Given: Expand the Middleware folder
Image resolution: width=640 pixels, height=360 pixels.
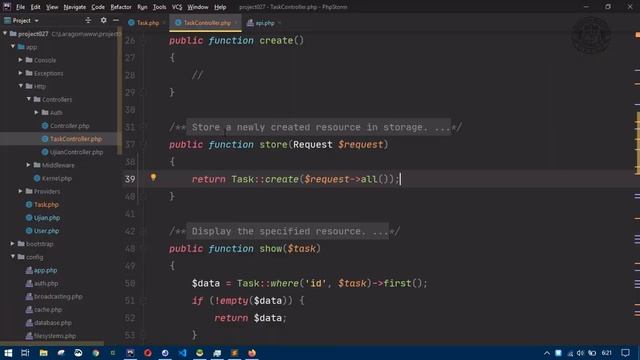Looking at the screenshot, I should click(x=29, y=165).
